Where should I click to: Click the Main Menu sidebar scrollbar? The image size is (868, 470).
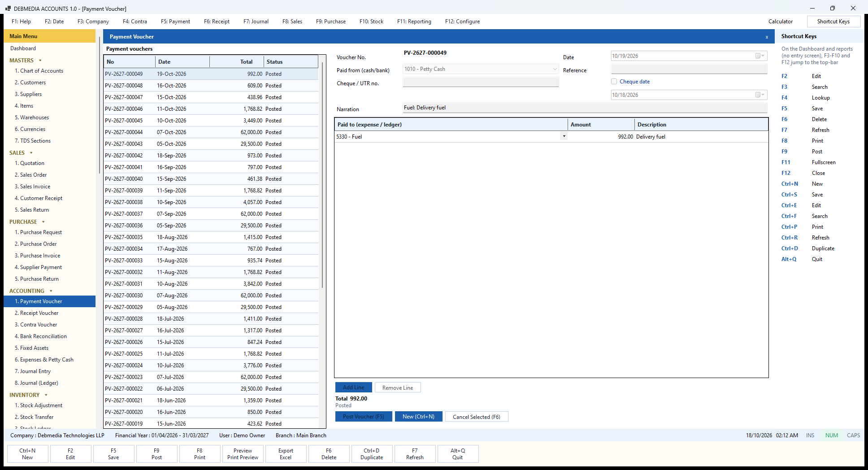click(x=99, y=105)
